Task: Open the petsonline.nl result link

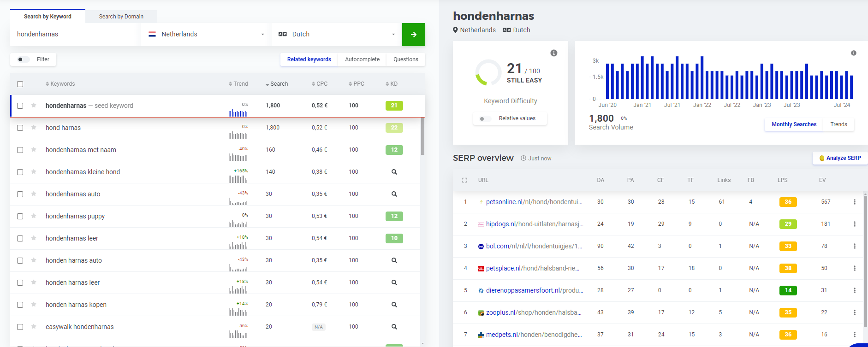Action: point(534,202)
